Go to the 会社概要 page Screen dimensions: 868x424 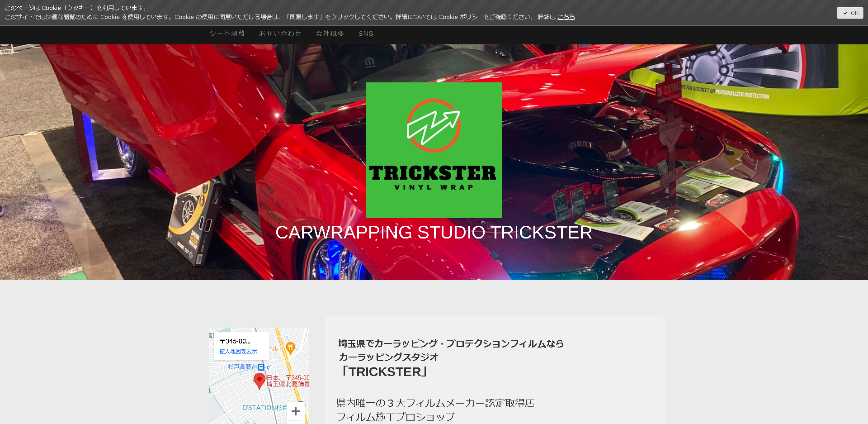click(x=330, y=33)
